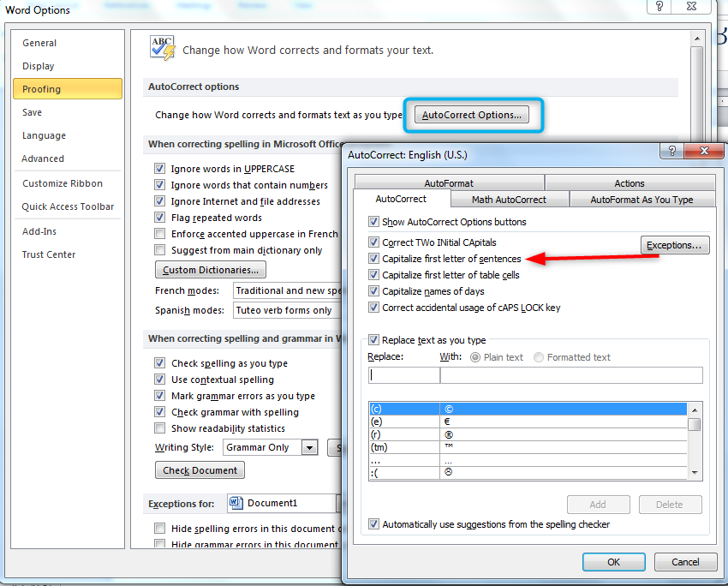Open the Exceptions dialog button
Screen dimensions: 728x586
pos(675,245)
